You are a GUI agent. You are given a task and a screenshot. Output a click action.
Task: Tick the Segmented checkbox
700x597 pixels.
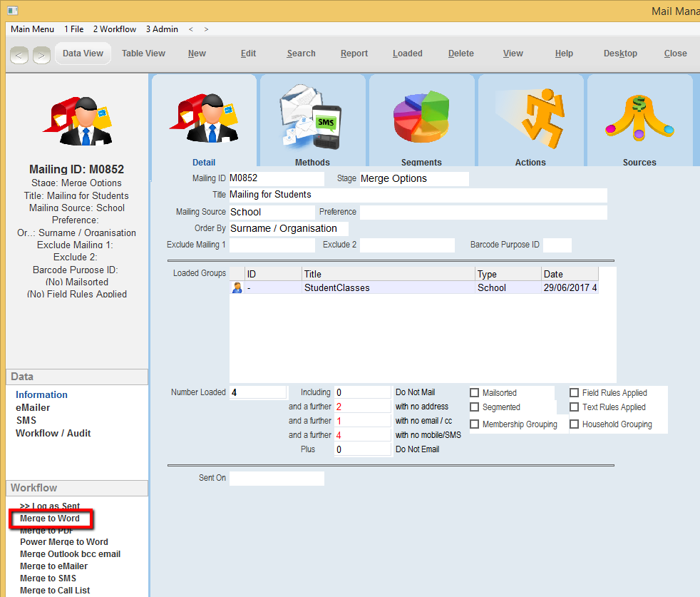pos(475,407)
